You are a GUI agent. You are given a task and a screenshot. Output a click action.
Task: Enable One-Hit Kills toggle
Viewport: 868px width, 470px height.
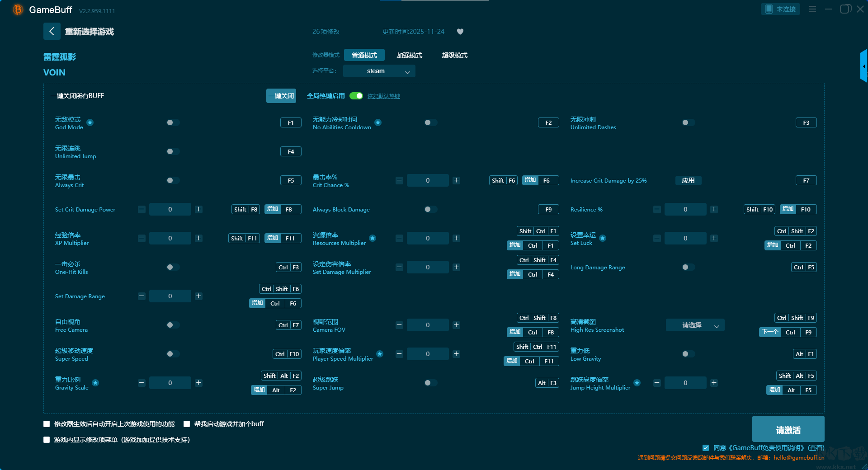pos(173,267)
